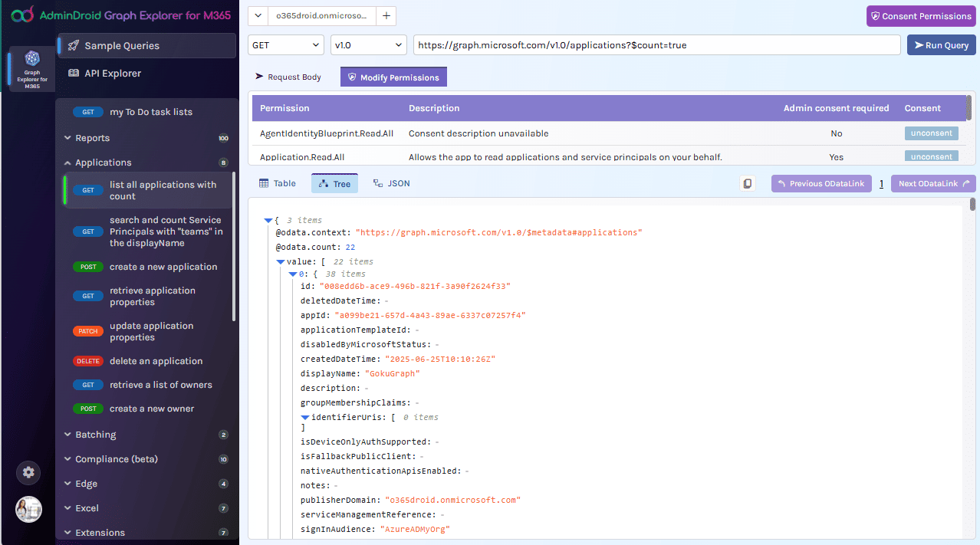Image resolution: width=980 pixels, height=545 pixels.
Task: Open the HTTP method GET dropdown
Action: click(x=285, y=44)
